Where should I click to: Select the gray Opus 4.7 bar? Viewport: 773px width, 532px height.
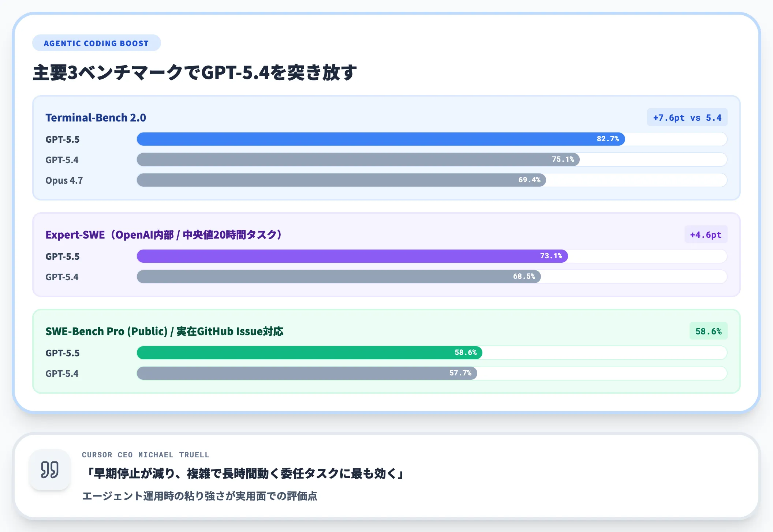(x=340, y=180)
